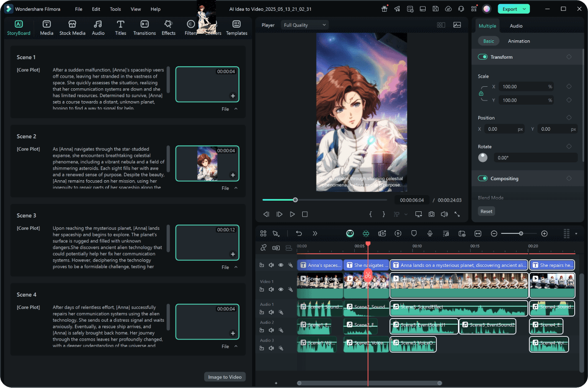Screen dimensions: 588x388
Task: Click the marker shield icon
Action: click(x=414, y=233)
